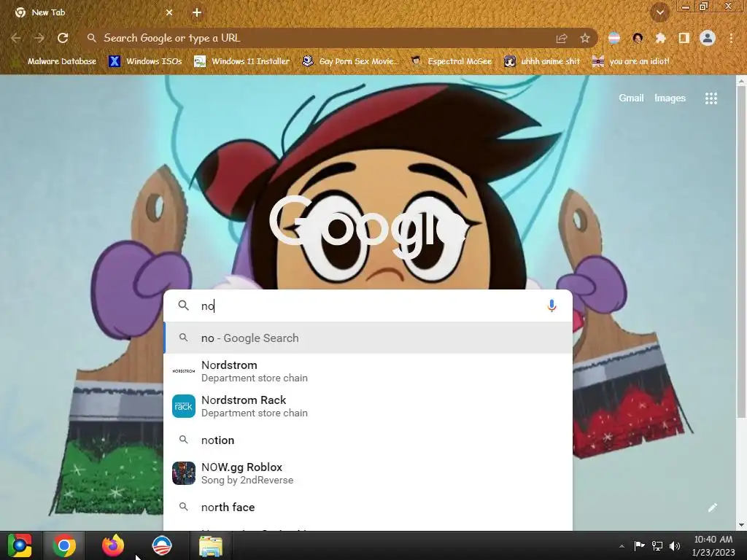747x560 pixels.
Task: Select the NOW.gg Roblox suggestion
Action: click(368, 473)
